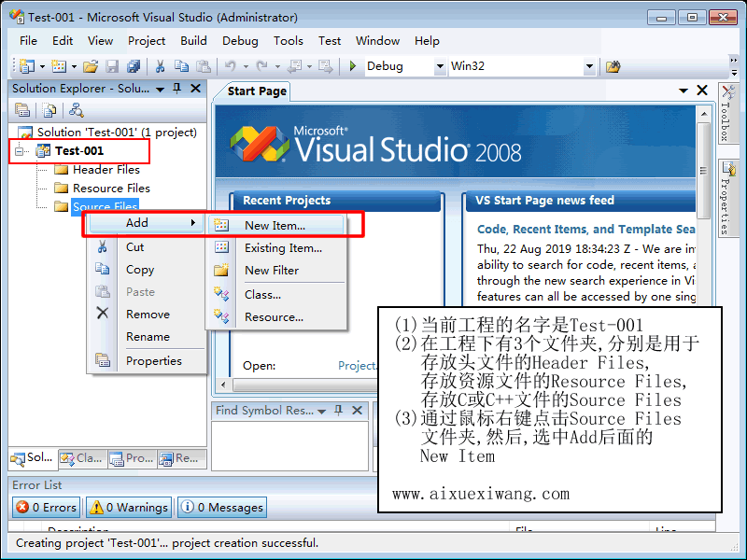Collapse the Test-001 project tree node
Screen dimensions: 747x560
point(21,151)
